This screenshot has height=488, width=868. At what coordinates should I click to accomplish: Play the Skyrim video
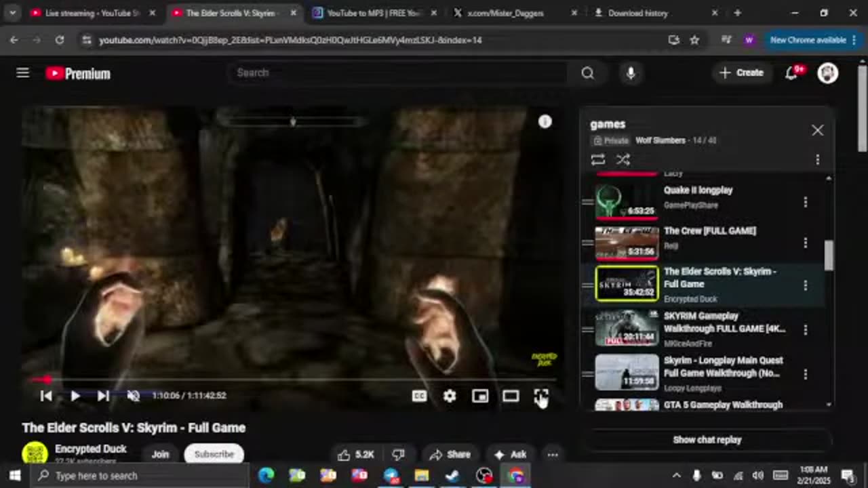click(75, 396)
